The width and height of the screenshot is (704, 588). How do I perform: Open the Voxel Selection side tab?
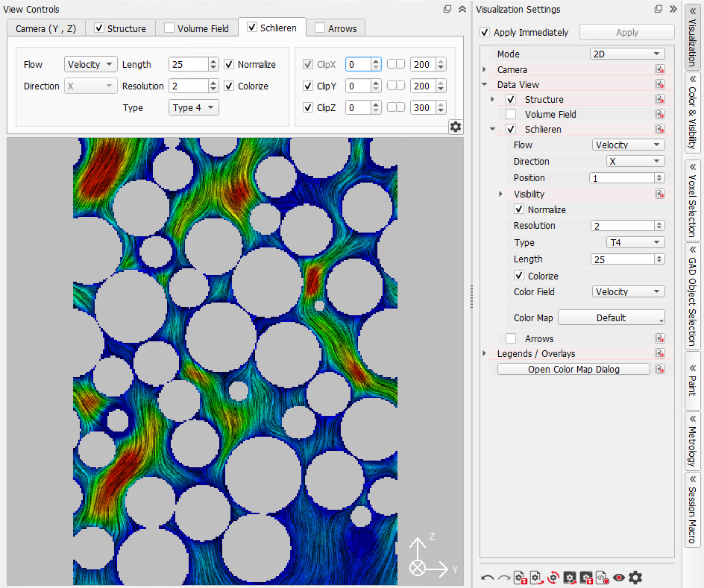point(692,199)
